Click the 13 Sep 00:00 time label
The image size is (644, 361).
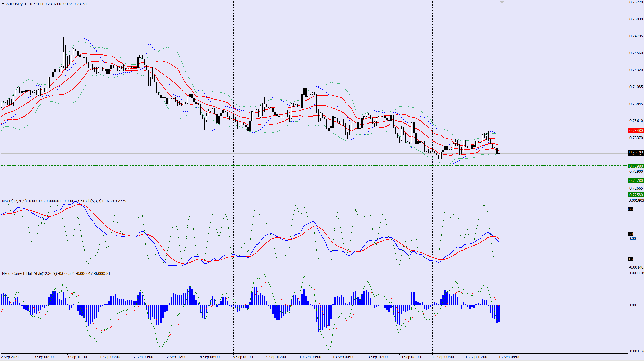344,357
